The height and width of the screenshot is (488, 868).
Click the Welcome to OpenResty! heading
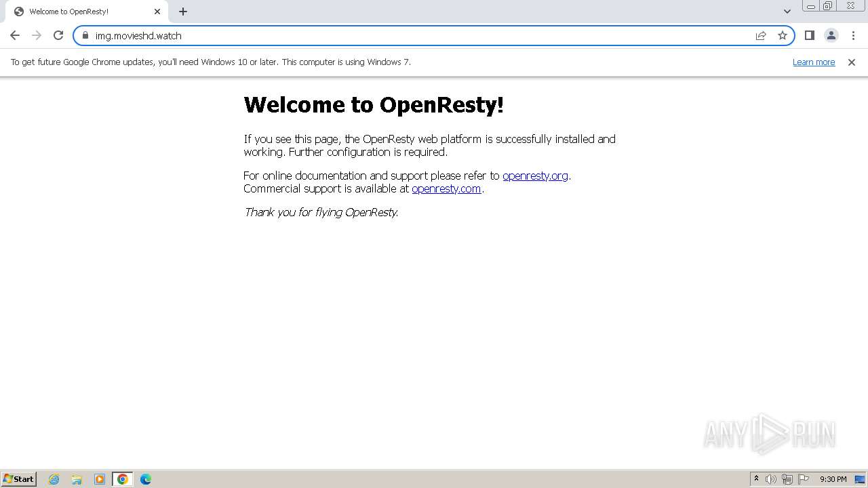[x=374, y=104]
